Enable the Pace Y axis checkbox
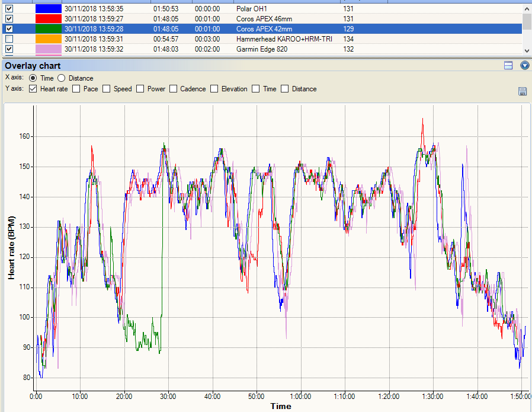This screenshot has width=532, height=412. [x=76, y=89]
